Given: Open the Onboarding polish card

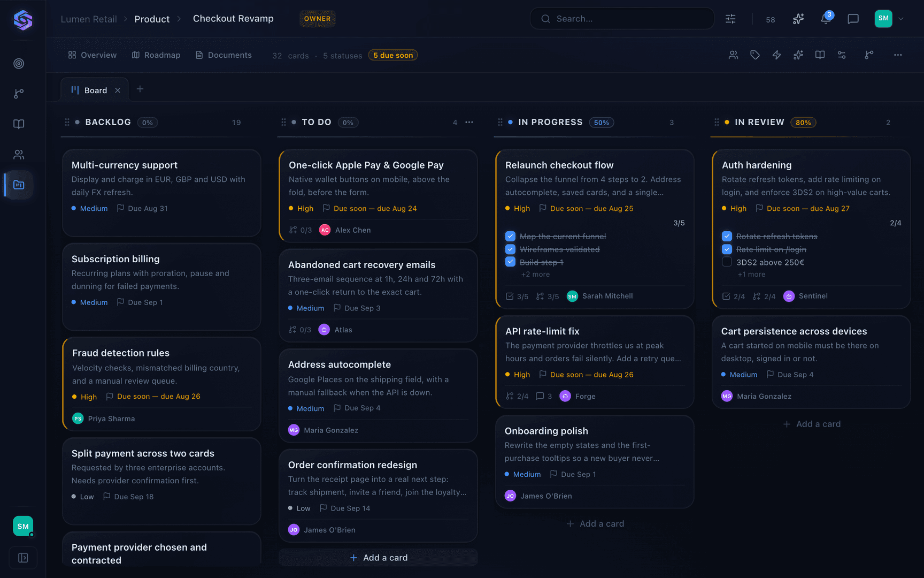Looking at the screenshot, I should [x=595, y=462].
